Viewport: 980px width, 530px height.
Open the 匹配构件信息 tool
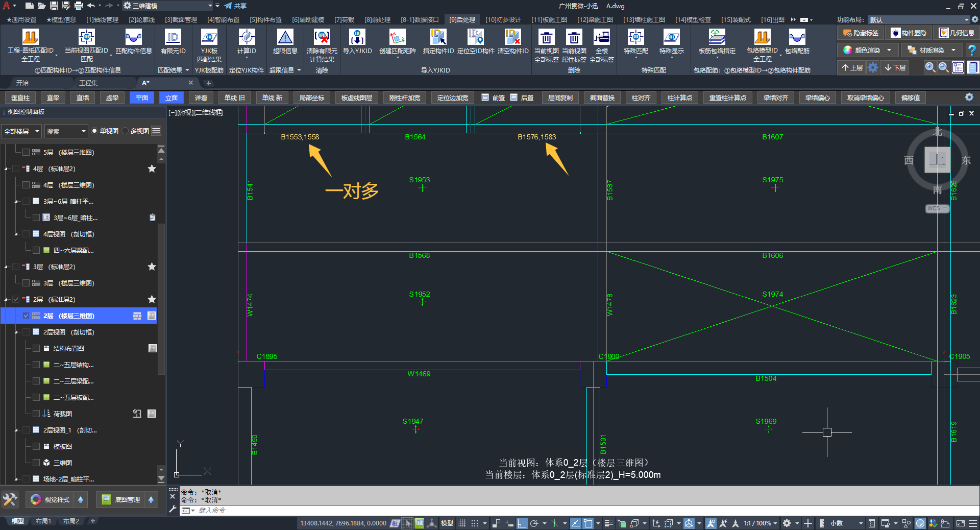(134, 37)
